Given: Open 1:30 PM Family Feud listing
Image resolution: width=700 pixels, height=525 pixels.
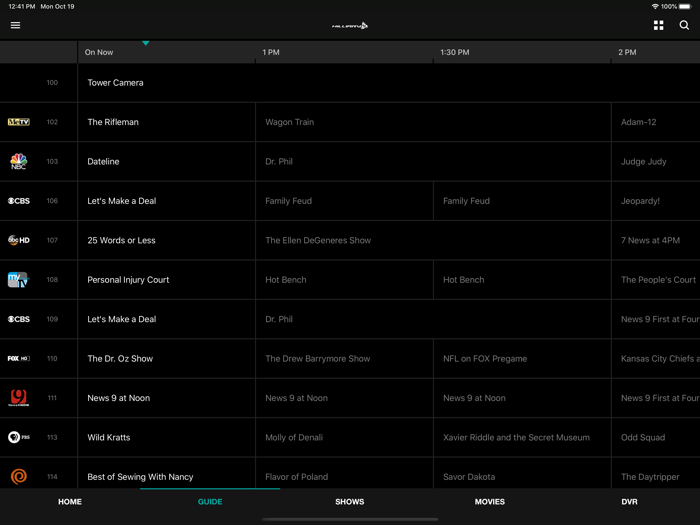Looking at the screenshot, I should 522,201.
